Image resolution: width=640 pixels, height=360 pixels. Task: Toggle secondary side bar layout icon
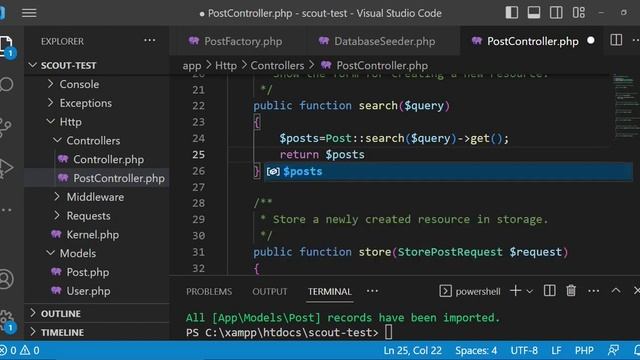556,13
